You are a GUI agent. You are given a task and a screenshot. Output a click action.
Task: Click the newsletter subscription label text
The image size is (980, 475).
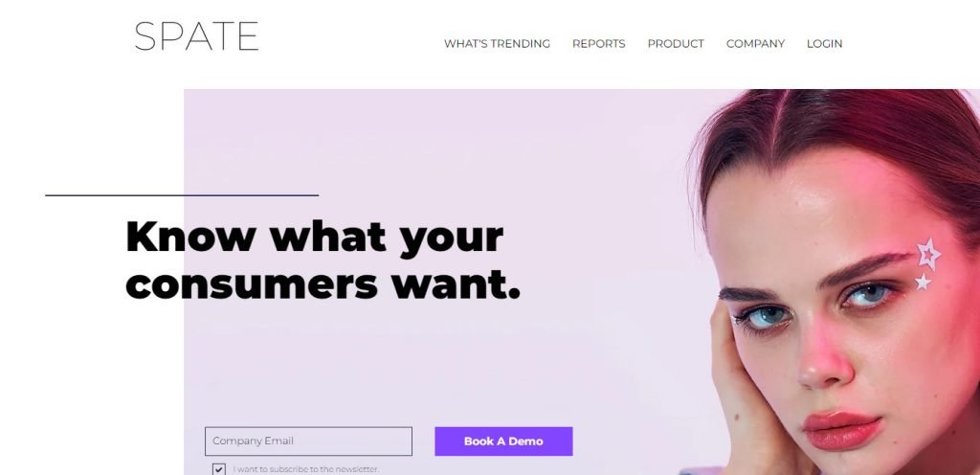[306, 469]
